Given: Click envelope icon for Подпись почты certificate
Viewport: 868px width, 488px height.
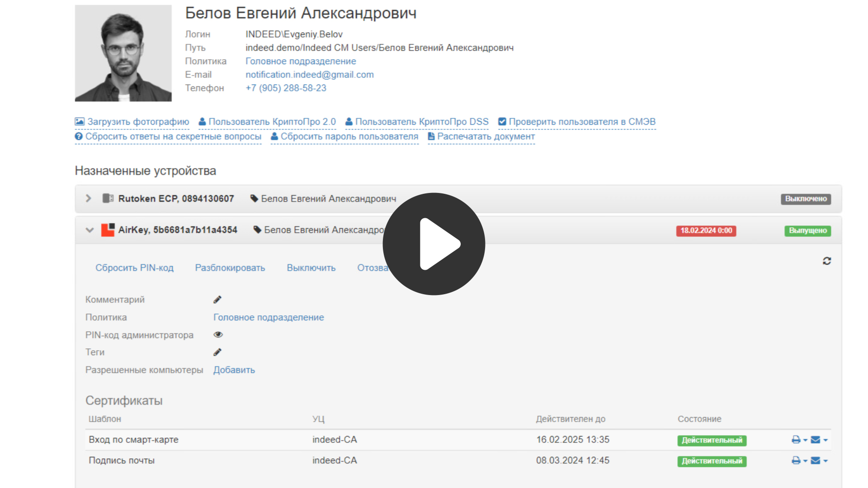Looking at the screenshot, I should point(816,460).
